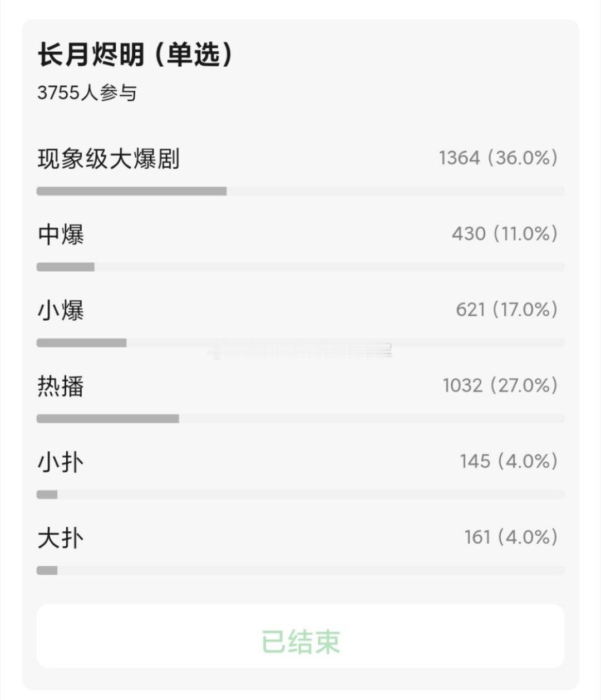Click the 现象级大爆剧 progress bar
The image size is (601, 700).
click(300, 191)
